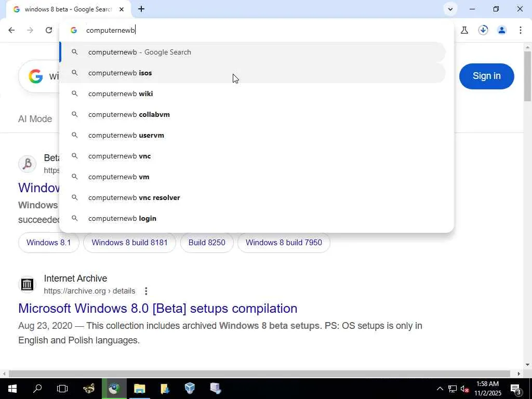Choose the 'computernewb isos' suggestion
Screen dimensions: 532x399
(252, 73)
